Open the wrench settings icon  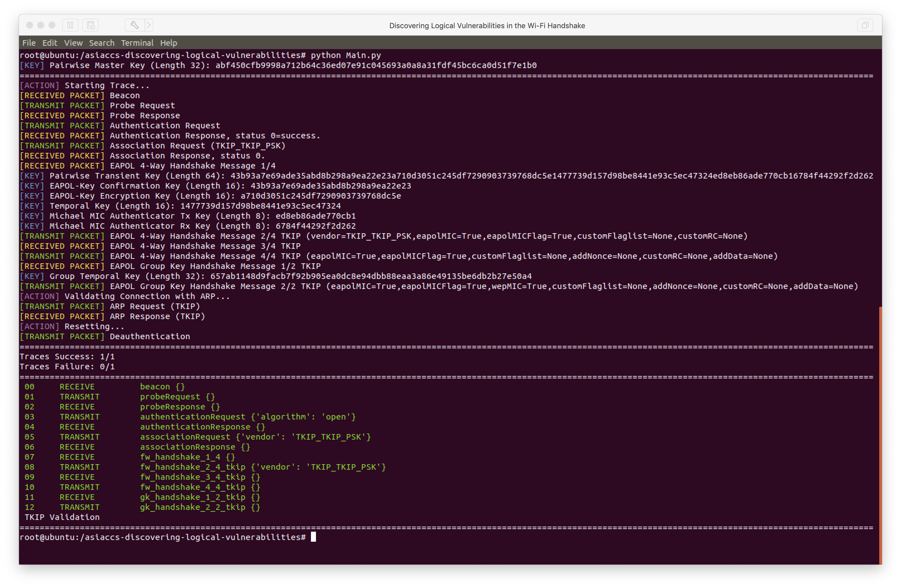(134, 25)
